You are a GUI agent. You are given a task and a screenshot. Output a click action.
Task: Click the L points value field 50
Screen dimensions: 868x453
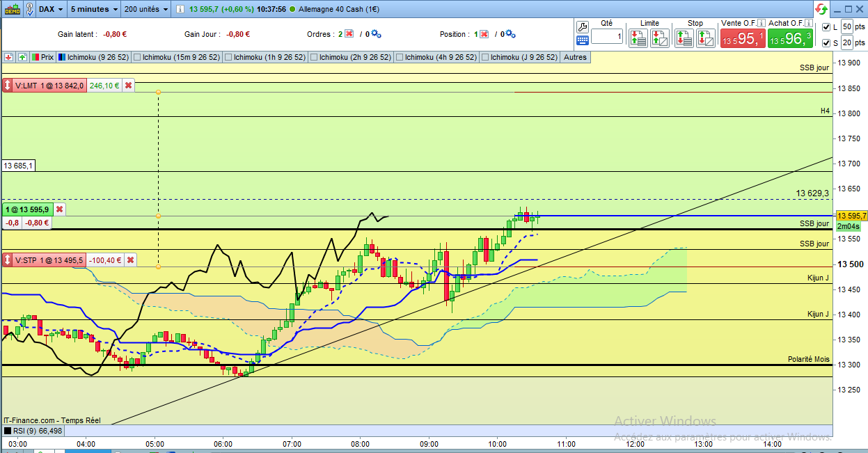tap(846, 26)
